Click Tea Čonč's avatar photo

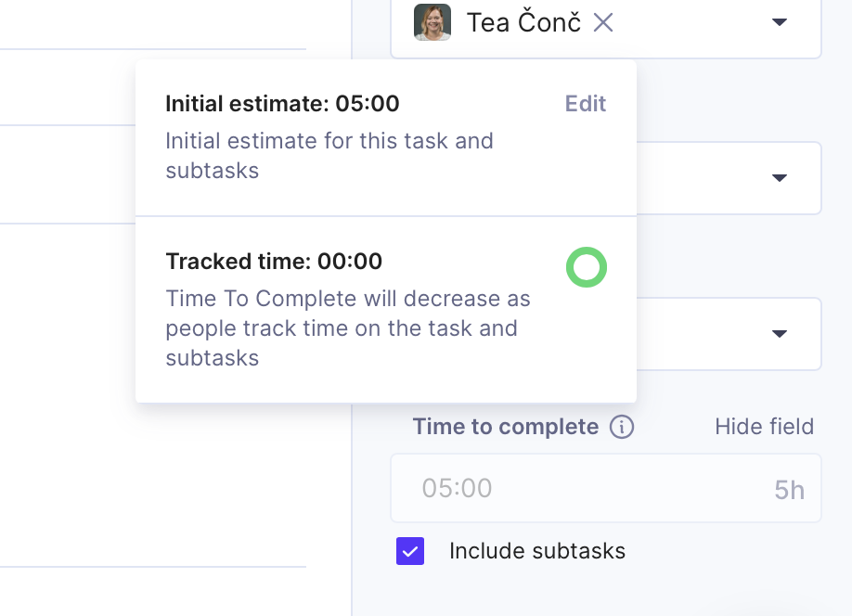(x=432, y=22)
